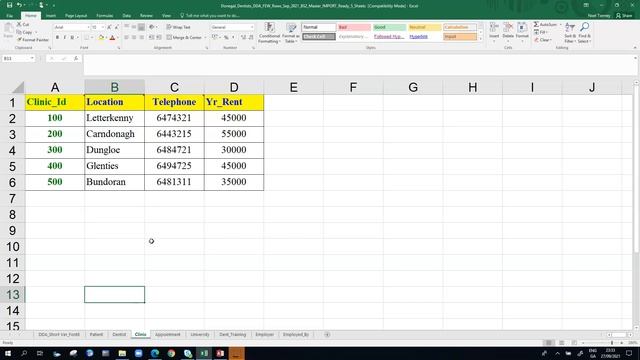Apply the red font color
This screenshot has height=360, width=640.
(x=113, y=38)
